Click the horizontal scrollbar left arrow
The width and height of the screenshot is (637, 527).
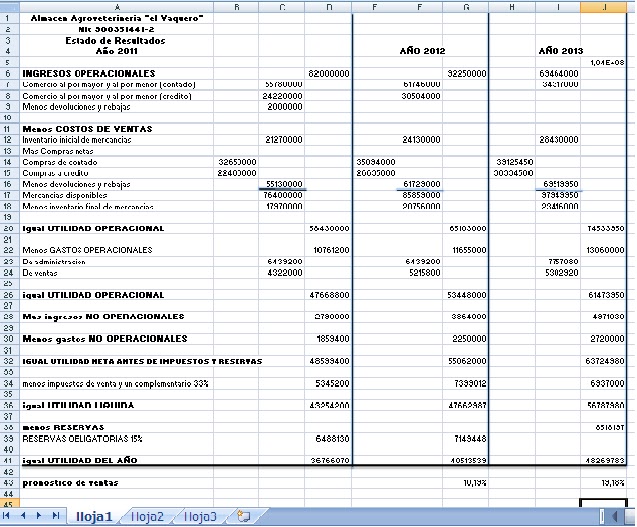point(615,516)
